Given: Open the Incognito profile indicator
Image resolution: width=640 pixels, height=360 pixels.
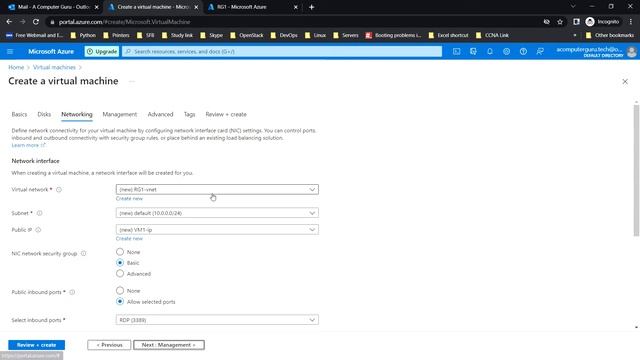Looking at the screenshot, I should (602, 22).
